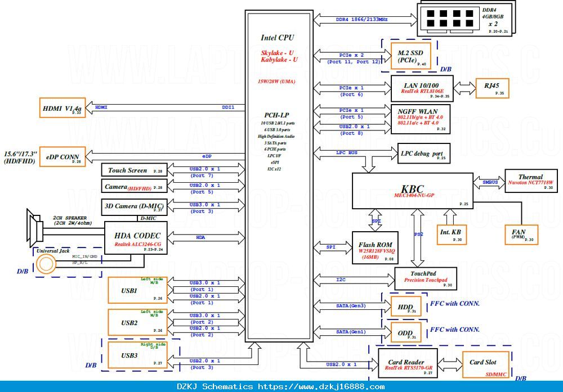Select the Card Slot block
Image resolution: width=563 pixels, height=392 pixels.
pos(485,364)
